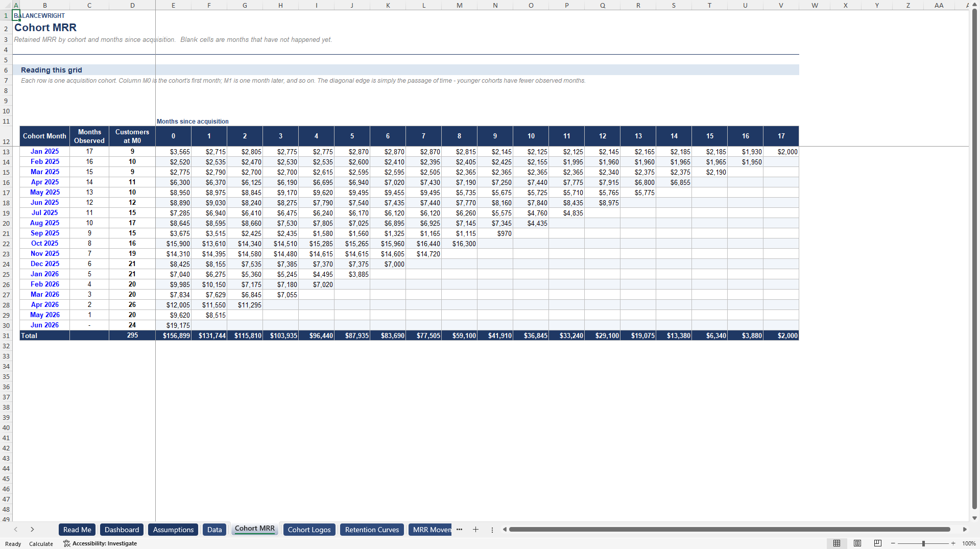This screenshot has width=980, height=549.
Task: Switch to Normal view icon
Action: (x=836, y=543)
